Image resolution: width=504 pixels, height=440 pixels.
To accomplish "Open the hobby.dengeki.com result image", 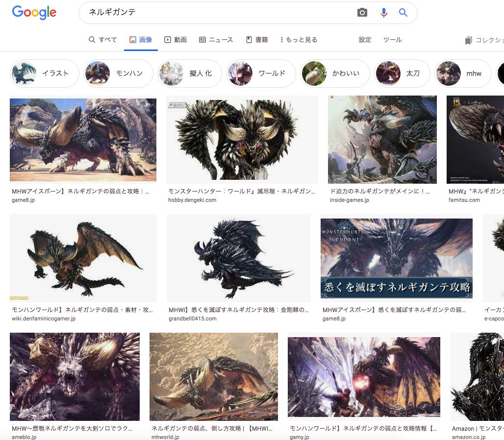I will pos(242,140).
